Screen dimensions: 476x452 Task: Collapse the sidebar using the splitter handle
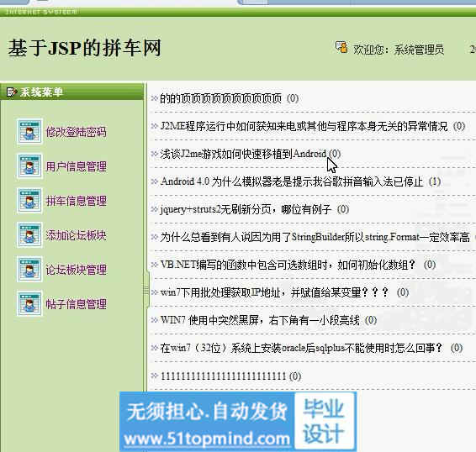coord(146,291)
